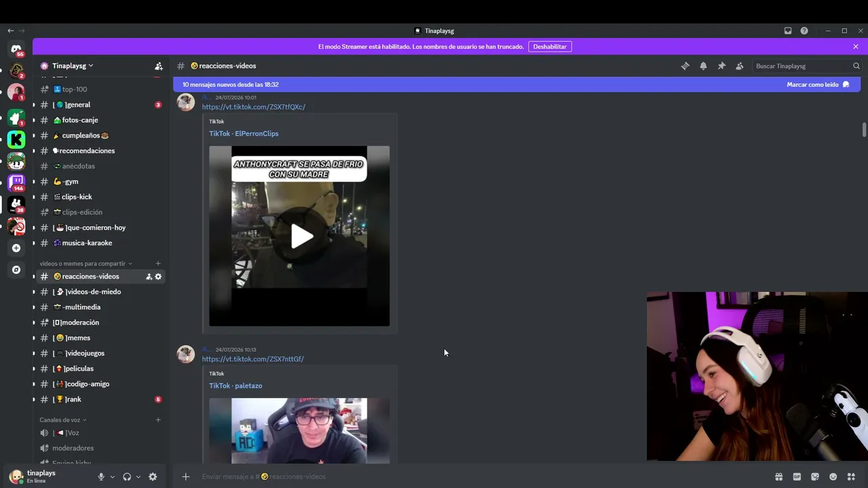
Task: Open the vt.tiktok.com/ZSX7tfQXc link
Action: pyautogui.click(x=254, y=107)
